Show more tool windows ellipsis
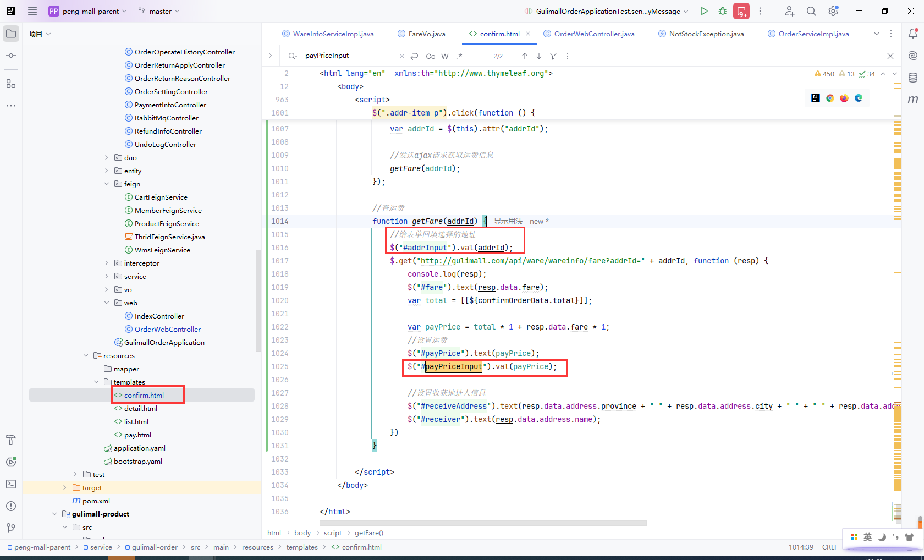 (11, 106)
